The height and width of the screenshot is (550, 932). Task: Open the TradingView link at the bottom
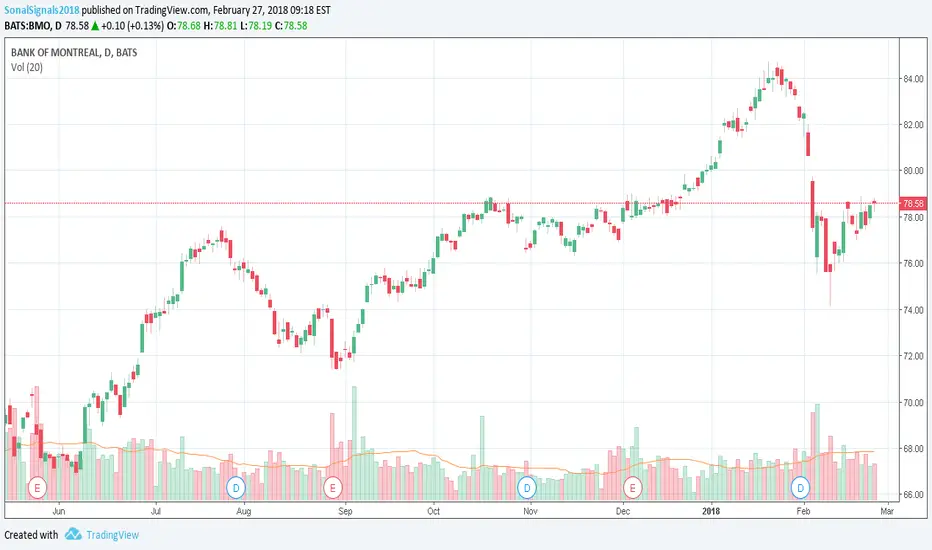(112, 535)
